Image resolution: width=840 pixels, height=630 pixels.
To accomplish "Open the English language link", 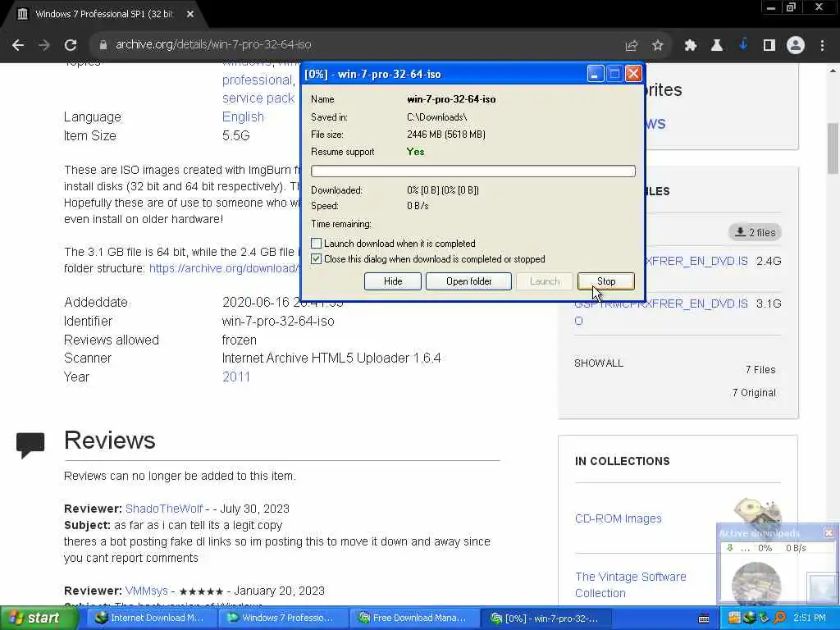I will [243, 116].
